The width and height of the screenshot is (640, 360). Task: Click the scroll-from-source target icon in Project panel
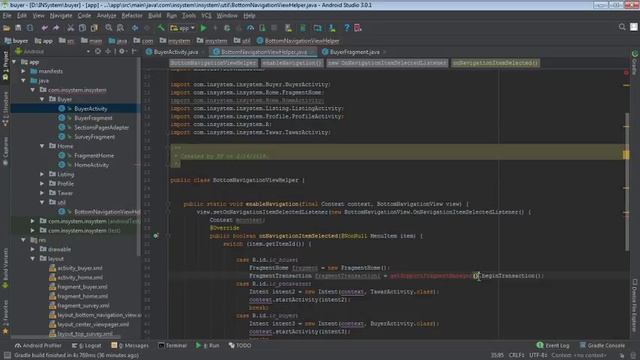click(x=98, y=51)
